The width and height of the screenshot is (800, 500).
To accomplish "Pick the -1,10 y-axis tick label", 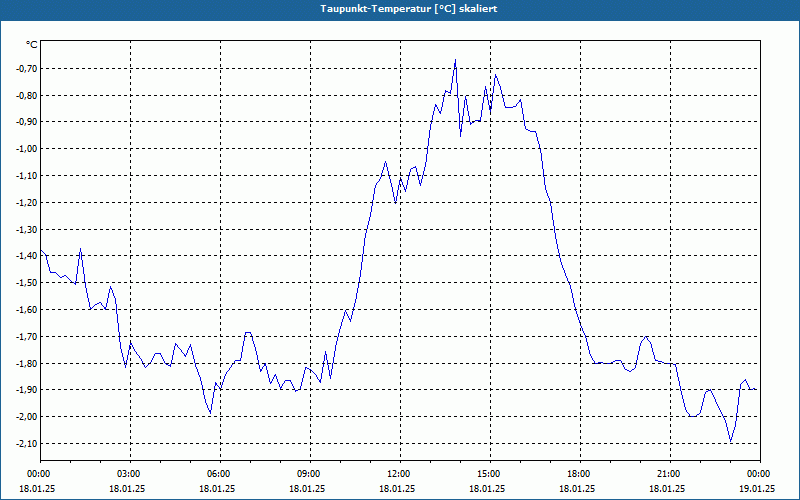I will coord(27,176).
